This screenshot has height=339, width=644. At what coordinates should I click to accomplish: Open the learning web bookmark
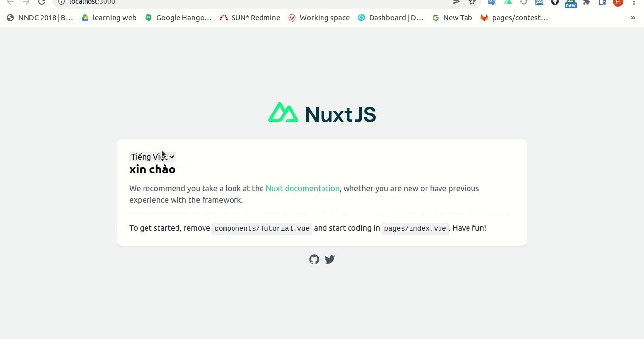(x=109, y=18)
